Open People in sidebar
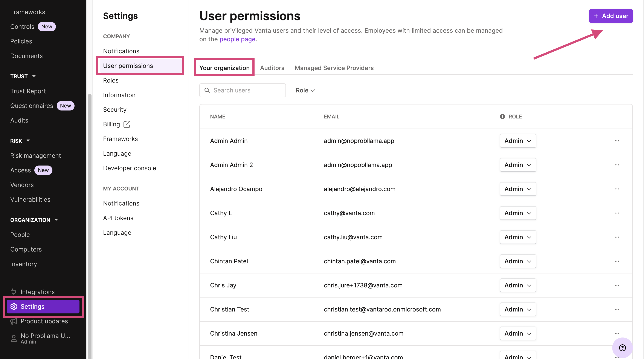 pos(20,235)
